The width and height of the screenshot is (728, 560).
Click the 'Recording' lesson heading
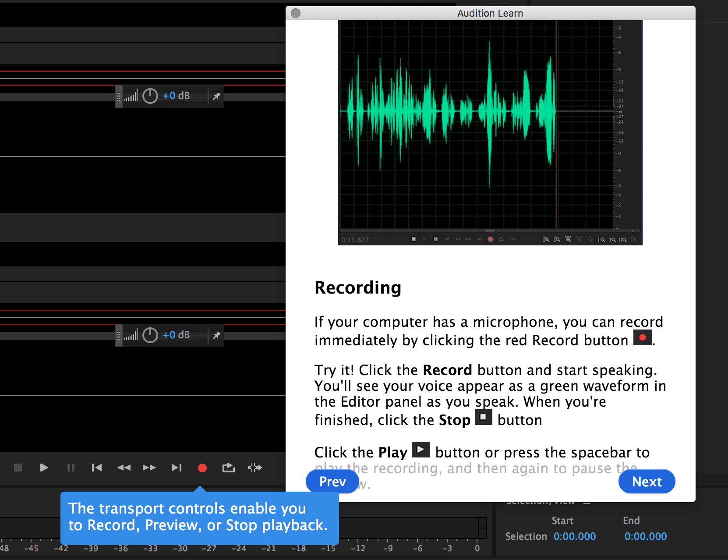pyautogui.click(x=358, y=288)
